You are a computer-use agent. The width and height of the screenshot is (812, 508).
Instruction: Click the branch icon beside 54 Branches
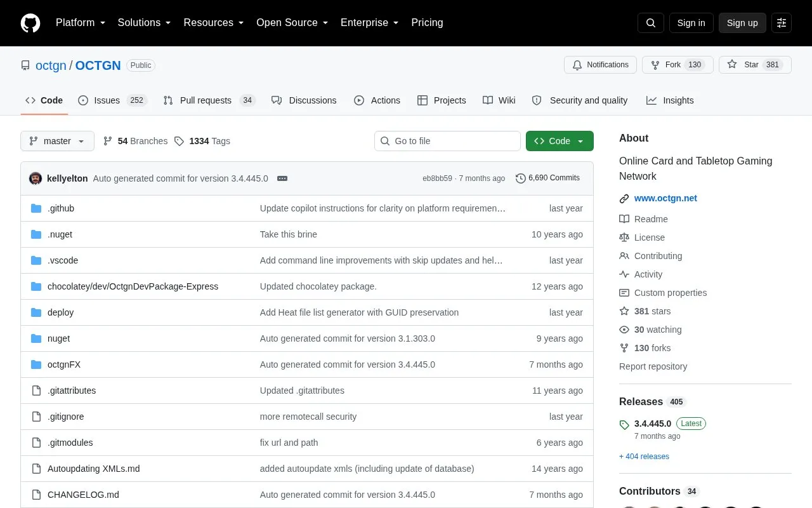108,141
